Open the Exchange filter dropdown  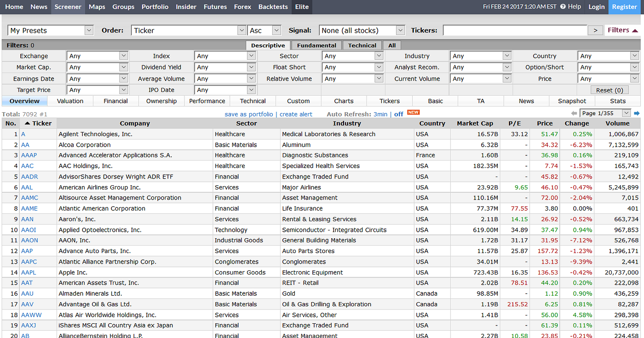(x=97, y=56)
